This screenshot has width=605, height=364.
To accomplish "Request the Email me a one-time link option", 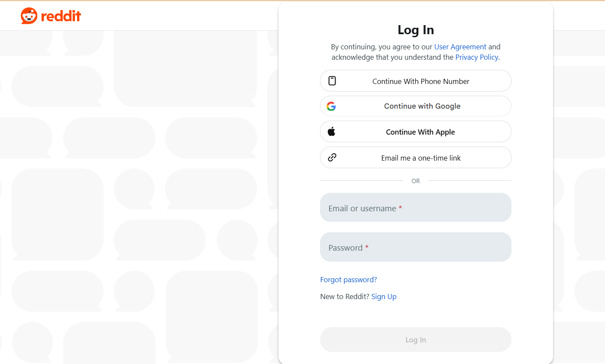I will (421, 158).
